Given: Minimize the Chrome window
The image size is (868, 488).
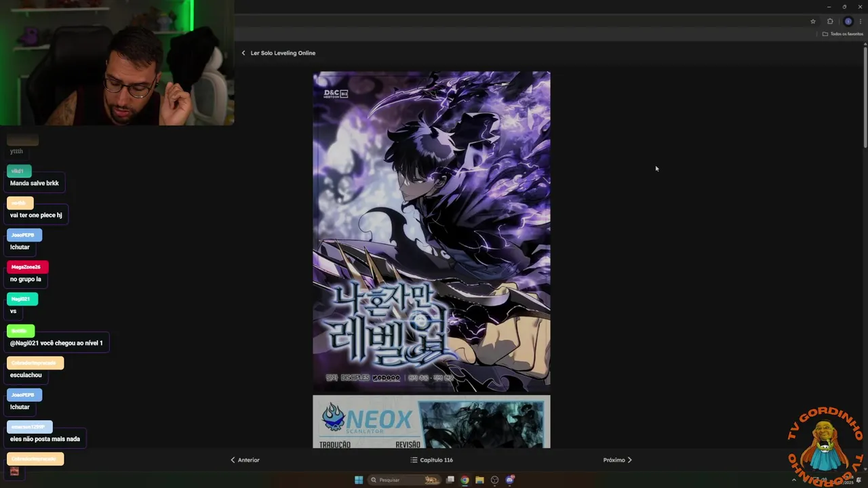Looking at the screenshot, I should coord(829,7).
